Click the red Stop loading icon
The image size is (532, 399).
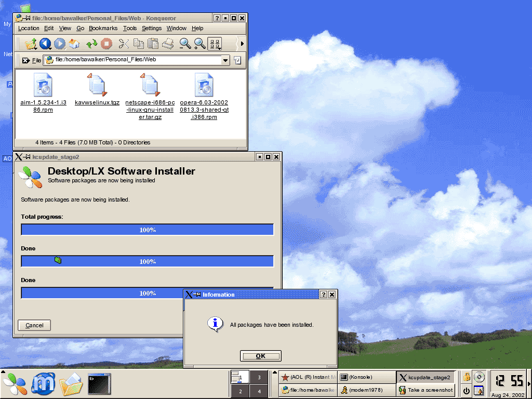click(106, 44)
